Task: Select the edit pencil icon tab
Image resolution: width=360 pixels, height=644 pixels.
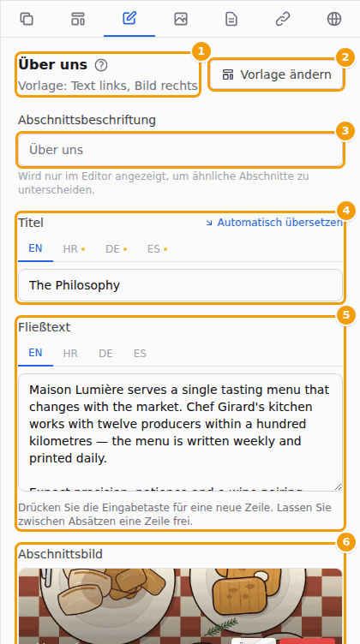Action: pyautogui.click(x=129, y=19)
